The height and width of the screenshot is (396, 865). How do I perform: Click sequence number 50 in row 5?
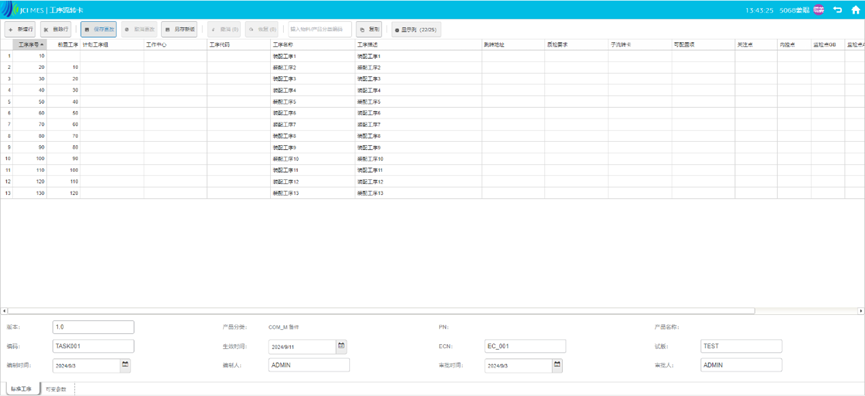30,102
